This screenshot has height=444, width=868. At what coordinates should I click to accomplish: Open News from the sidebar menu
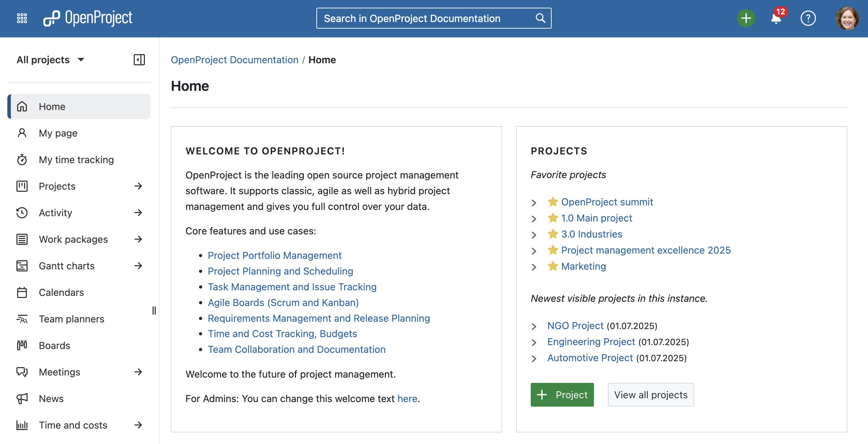click(x=51, y=399)
